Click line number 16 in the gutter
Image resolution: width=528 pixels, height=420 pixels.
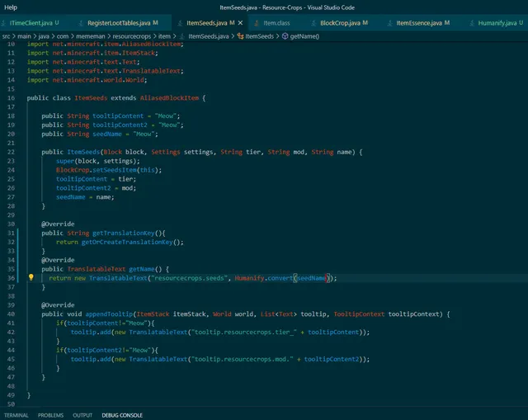[x=11, y=98]
